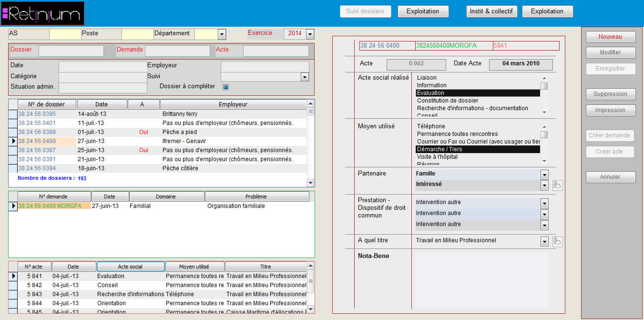
Task: Sort by N° de dossier column header
Action: [47, 104]
